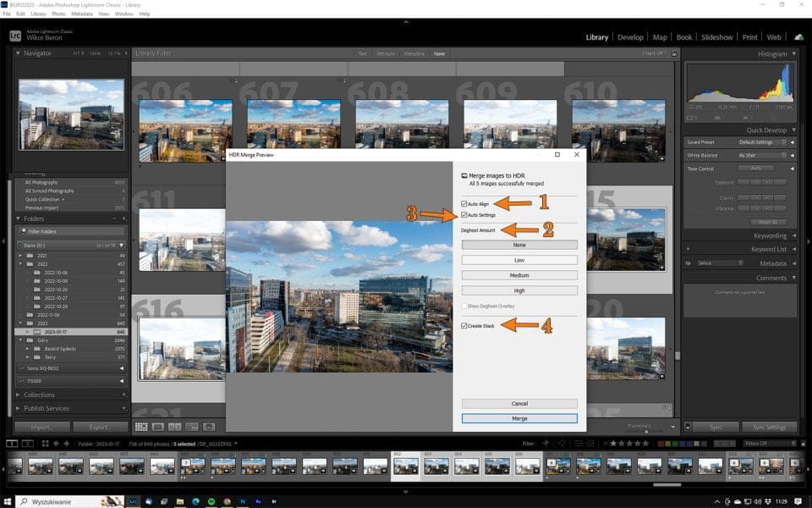
Task: Select the Survey view icon
Action: point(191,426)
